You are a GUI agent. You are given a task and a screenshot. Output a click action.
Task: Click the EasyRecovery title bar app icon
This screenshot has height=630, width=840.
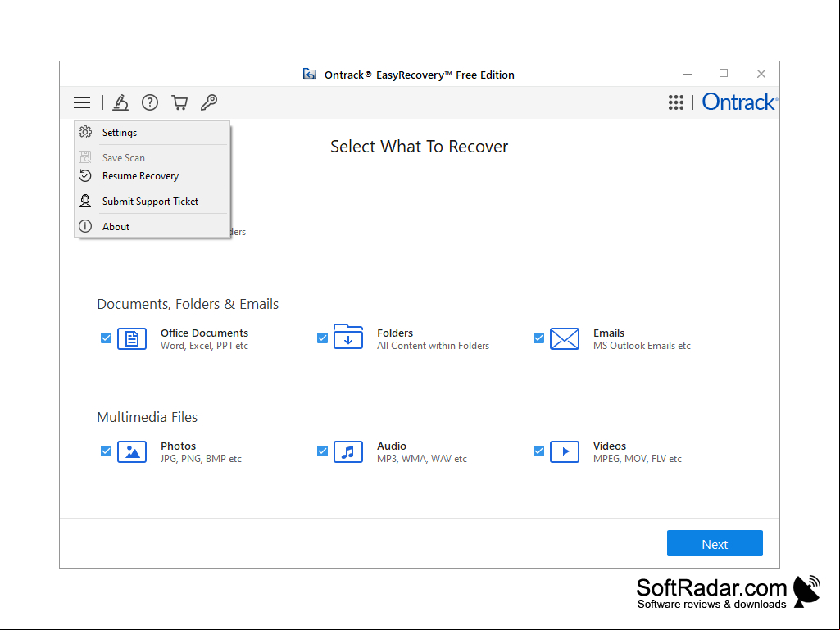310,74
